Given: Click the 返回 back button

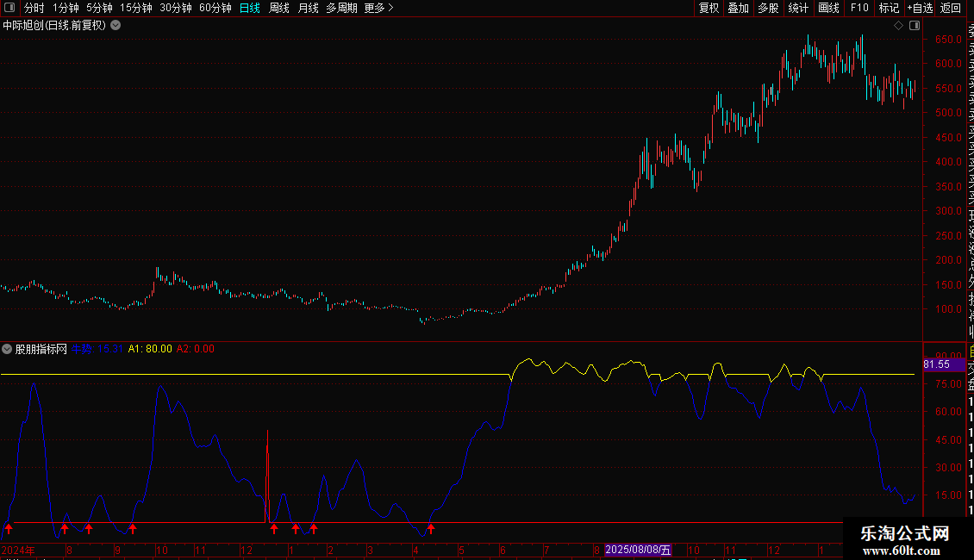Looking at the screenshot, I should pos(951,8).
